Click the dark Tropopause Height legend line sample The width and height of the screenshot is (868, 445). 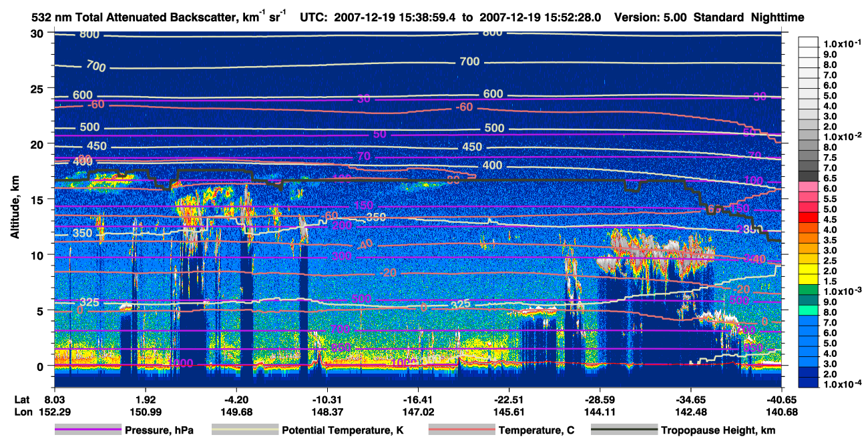pyautogui.click(x=624, y=430)
